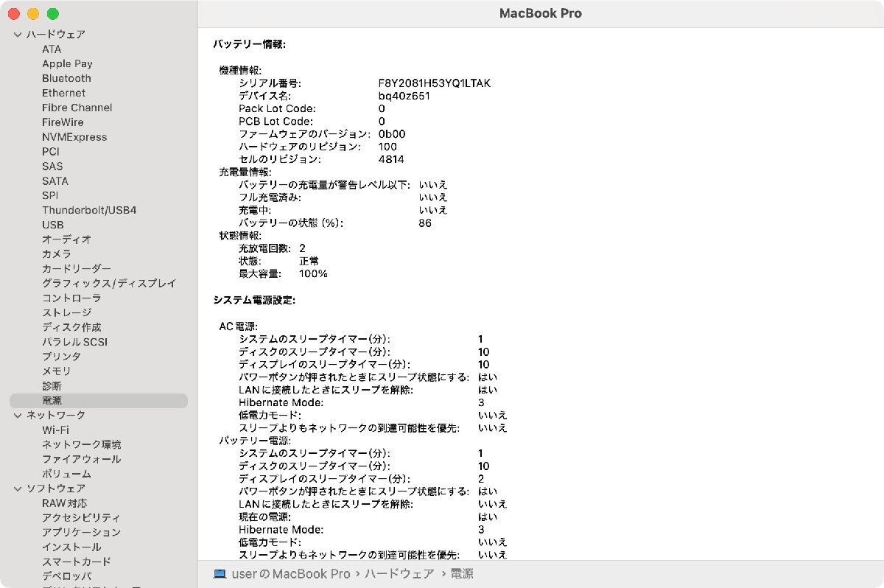
Task: Open the NVMExpress hardware section
Action: tap(75, 137)
